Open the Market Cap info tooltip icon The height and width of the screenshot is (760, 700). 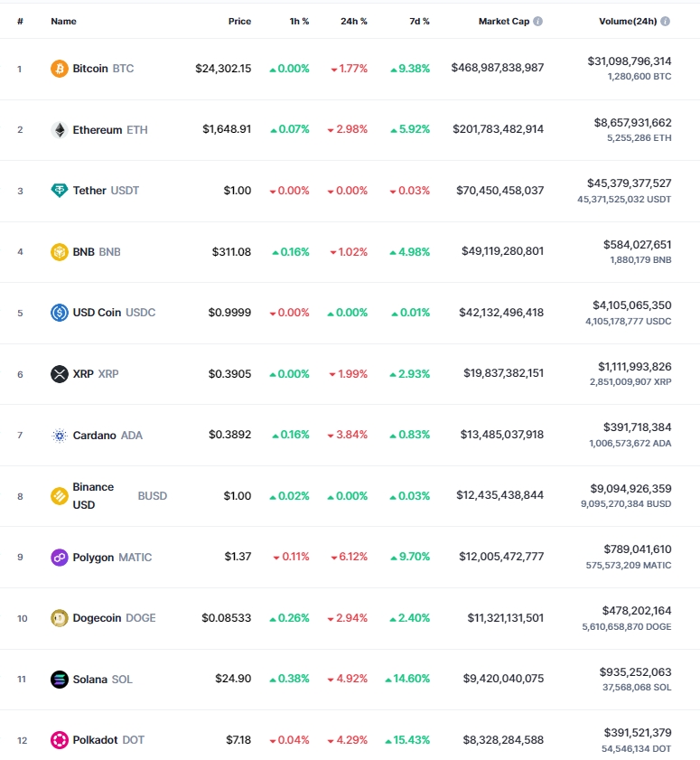pos(537,22)
